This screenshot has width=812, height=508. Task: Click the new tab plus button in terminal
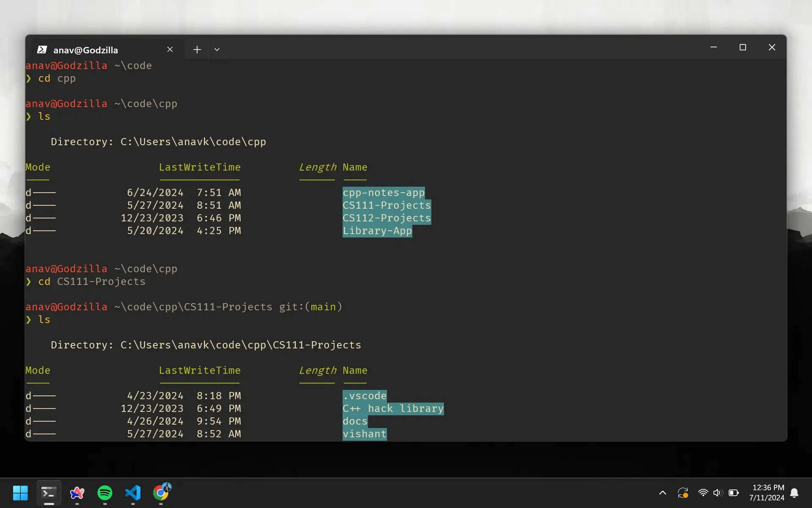197,49
